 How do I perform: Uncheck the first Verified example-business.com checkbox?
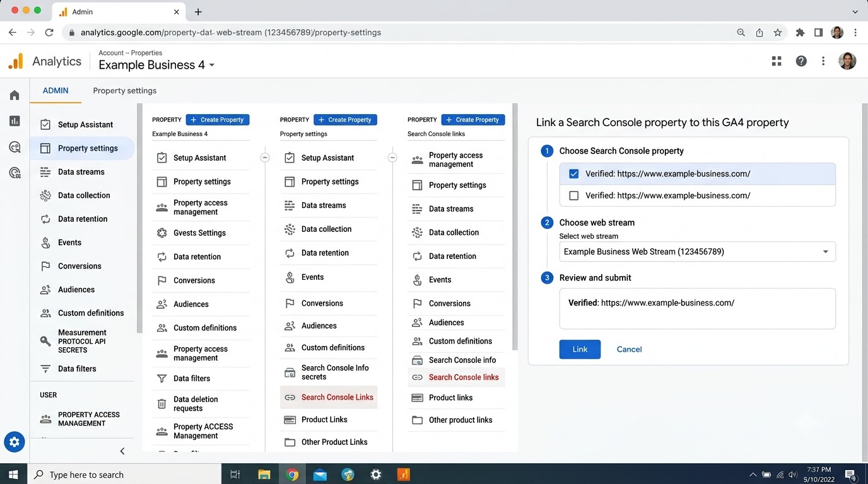(573, 174)
